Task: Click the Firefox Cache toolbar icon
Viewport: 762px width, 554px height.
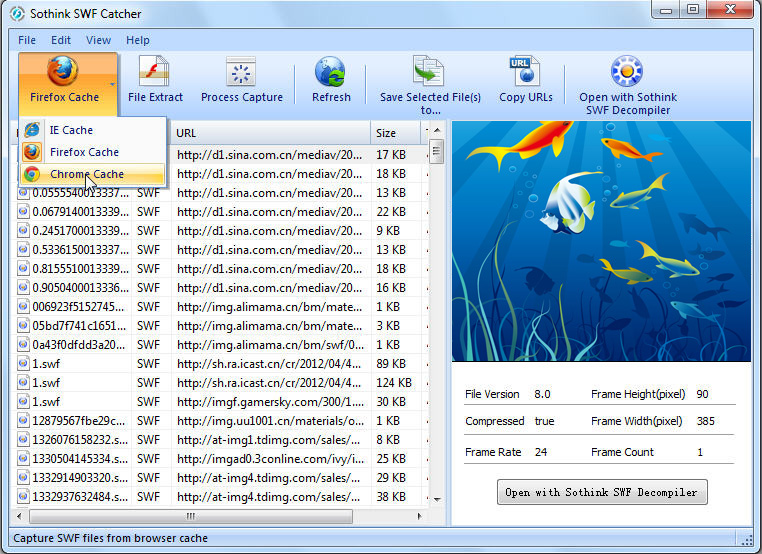Action: [63, 71]
